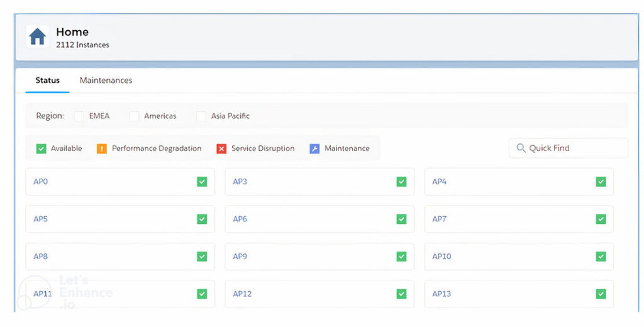644x327 pixels.
Task: Open the AP7 instance link
Action: (x=439, y=219)
